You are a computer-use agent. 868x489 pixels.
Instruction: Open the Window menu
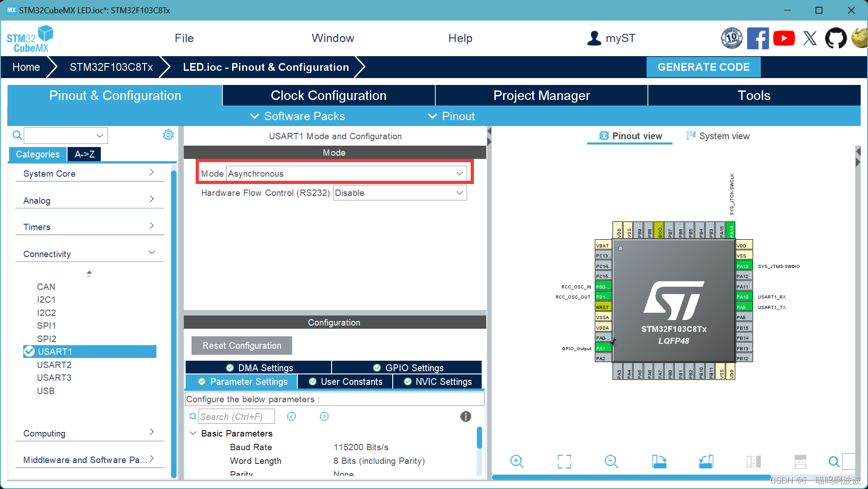click(333, 38)
